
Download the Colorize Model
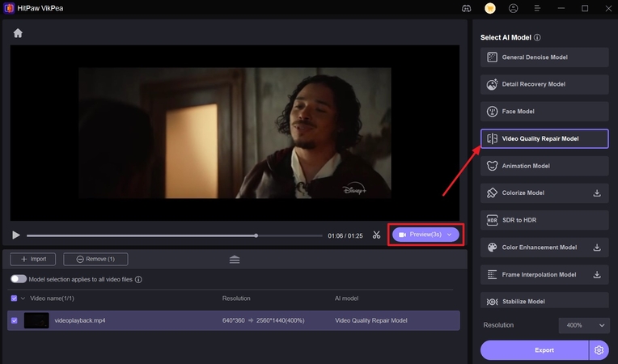[597, 193]
